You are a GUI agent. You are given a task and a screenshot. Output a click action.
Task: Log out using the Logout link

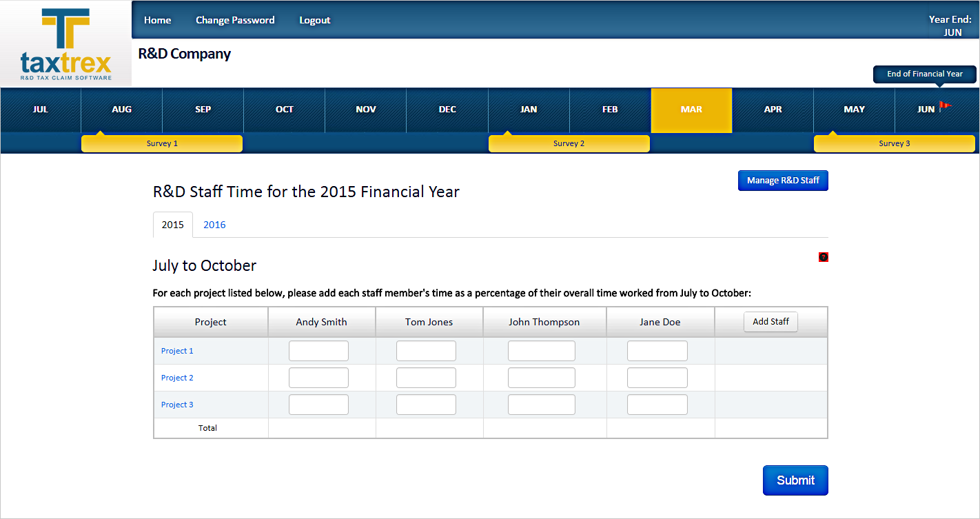(314, 20)
